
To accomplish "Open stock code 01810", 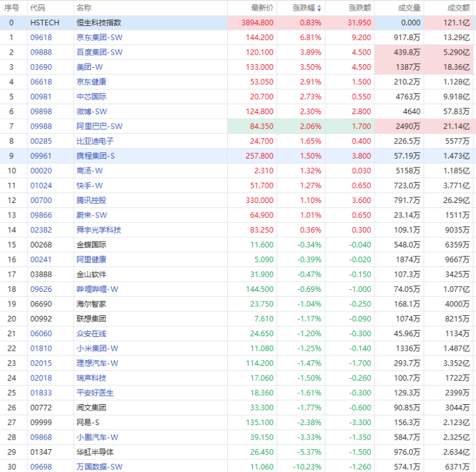I will [41, 348].
